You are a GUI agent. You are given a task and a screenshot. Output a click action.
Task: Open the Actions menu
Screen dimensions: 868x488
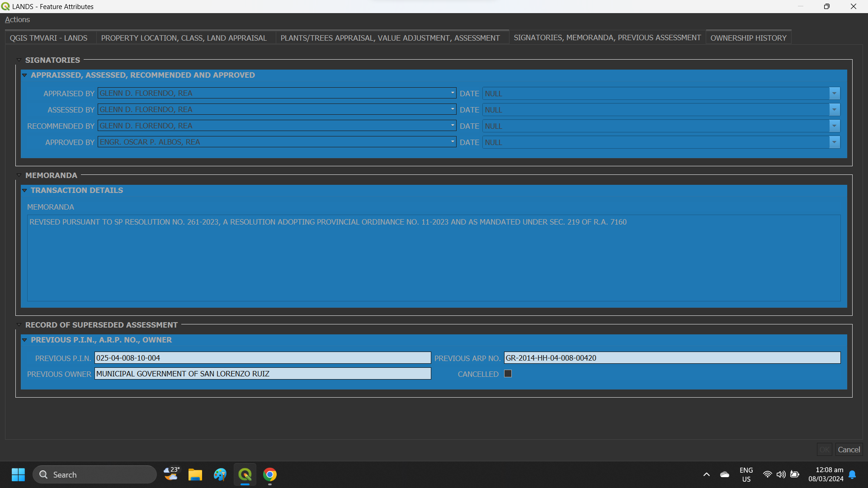click(17, 19)
